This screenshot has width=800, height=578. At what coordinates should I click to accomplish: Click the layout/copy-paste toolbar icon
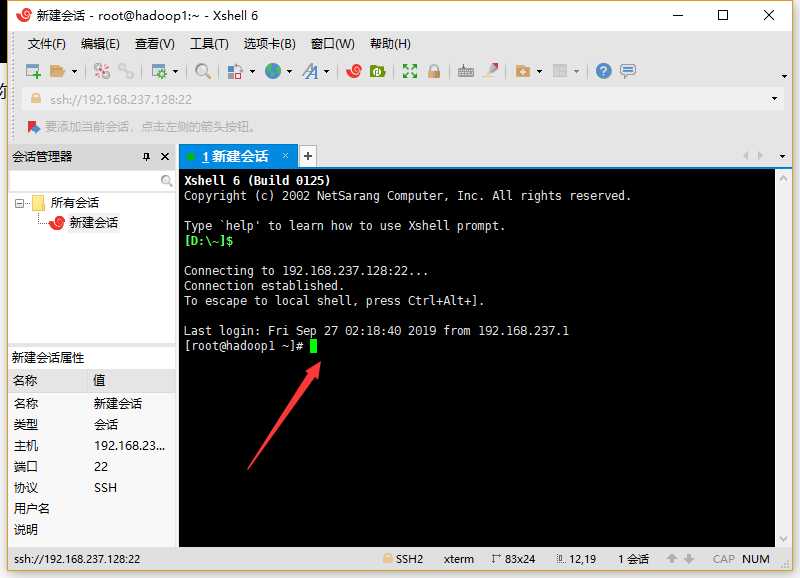pyautogui.click(x=235, y=71)
